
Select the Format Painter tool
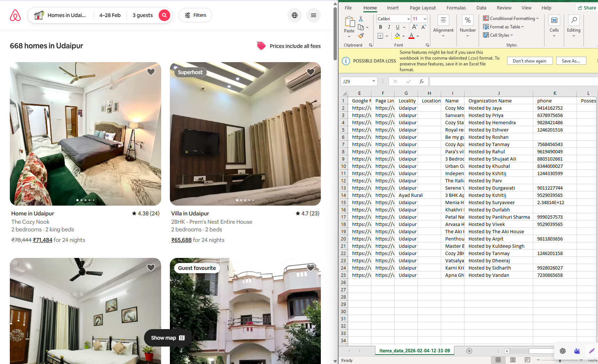pyautogui.click(x=361, y=36)
